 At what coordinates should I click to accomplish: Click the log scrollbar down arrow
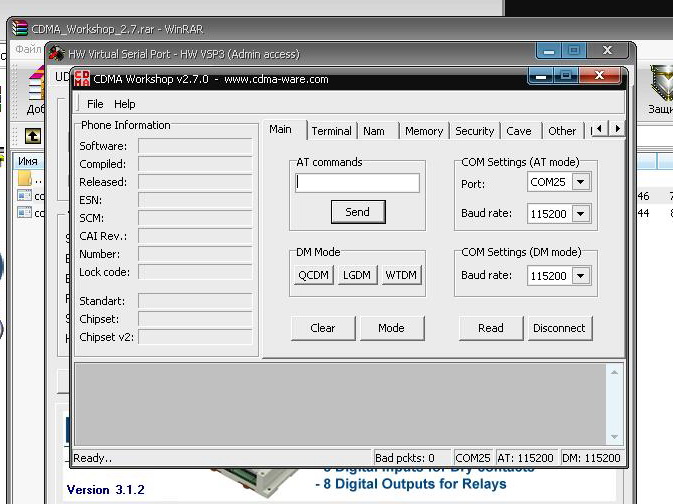coord(614,437)
